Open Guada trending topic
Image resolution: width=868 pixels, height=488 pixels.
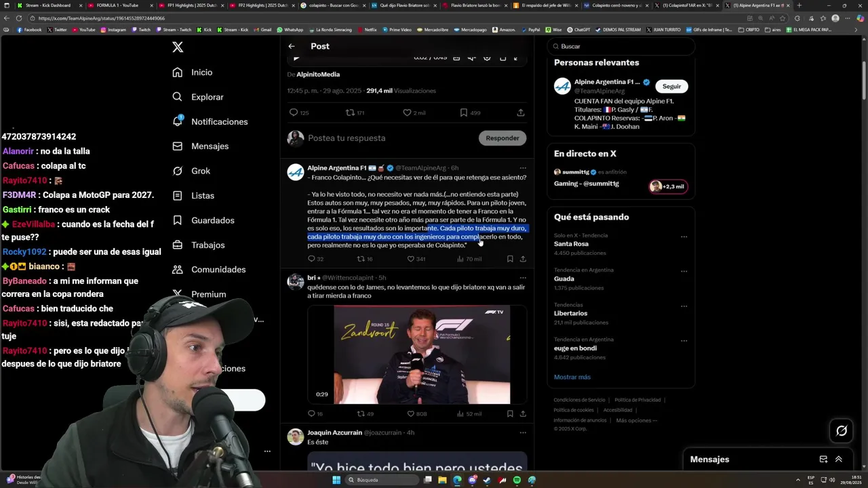click(x=564, y=279)
